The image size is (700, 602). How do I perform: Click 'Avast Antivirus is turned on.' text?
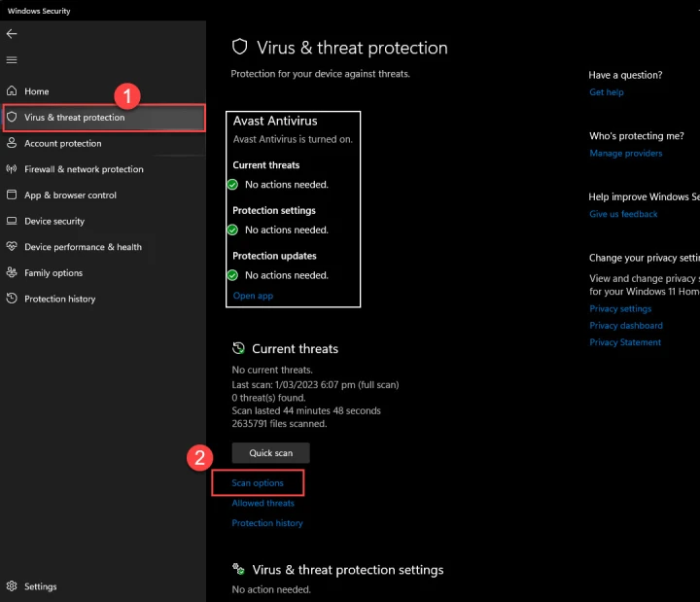tap(293, 139)
